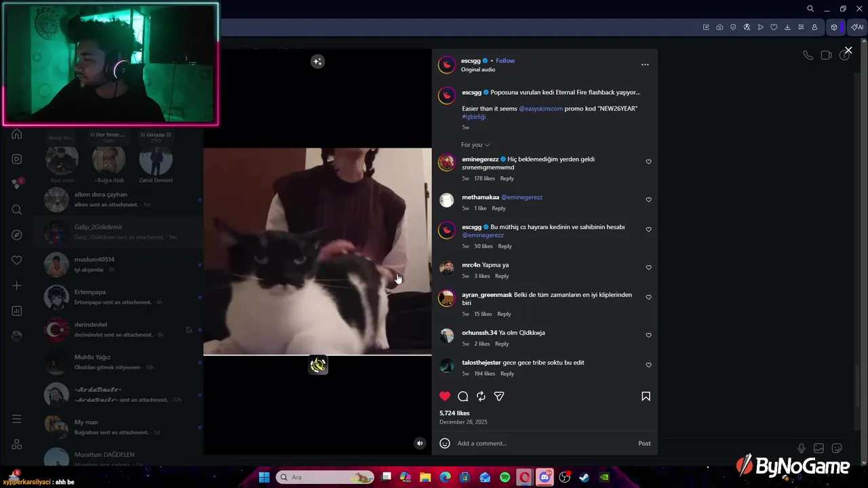This screenshot has width=868, height=488.
Task: Like escsgg's comment about the cat
Action: [x=648, y=230]
